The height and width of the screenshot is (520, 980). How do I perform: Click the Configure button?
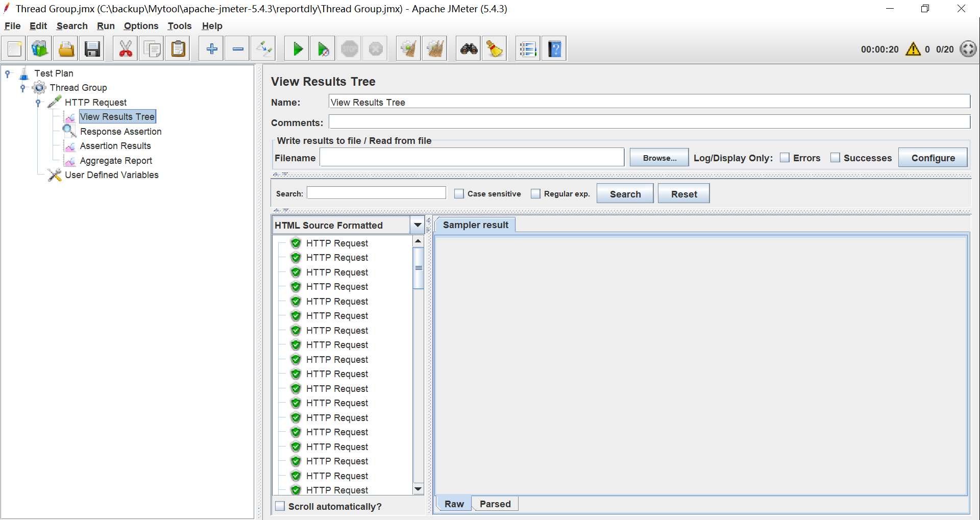(x=933, y=158)
